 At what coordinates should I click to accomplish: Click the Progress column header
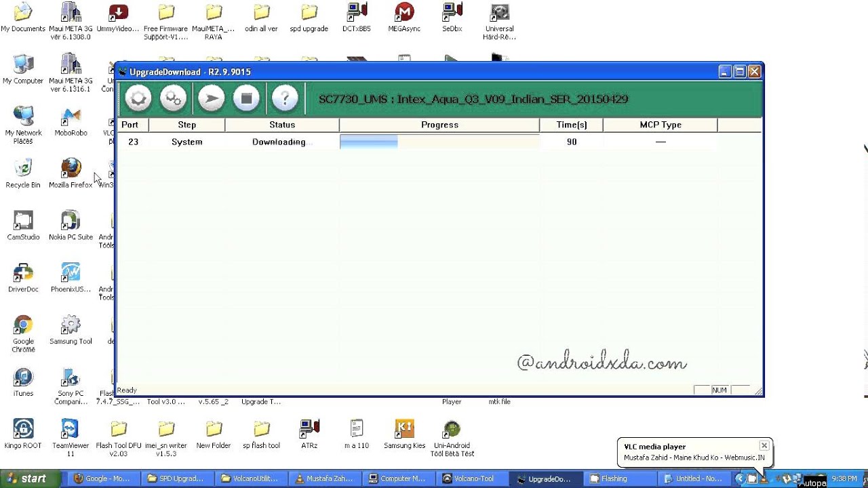coord(439,125)
